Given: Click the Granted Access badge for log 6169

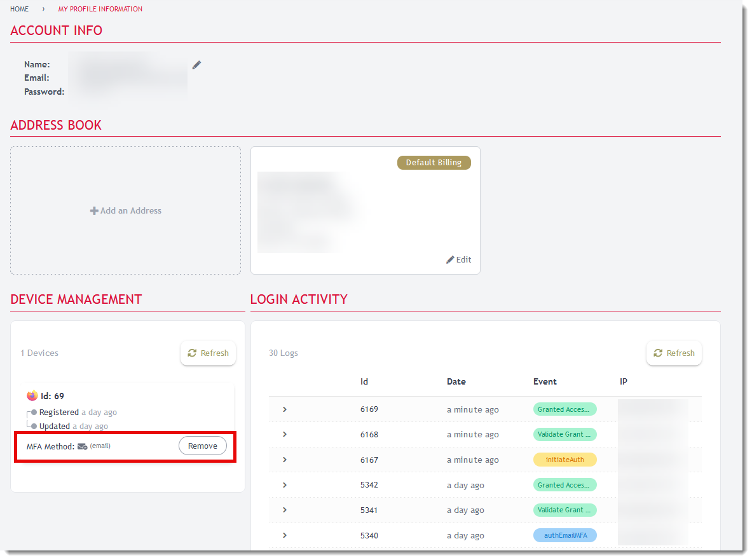Looking at the screenshot, I should coord(565,409).
